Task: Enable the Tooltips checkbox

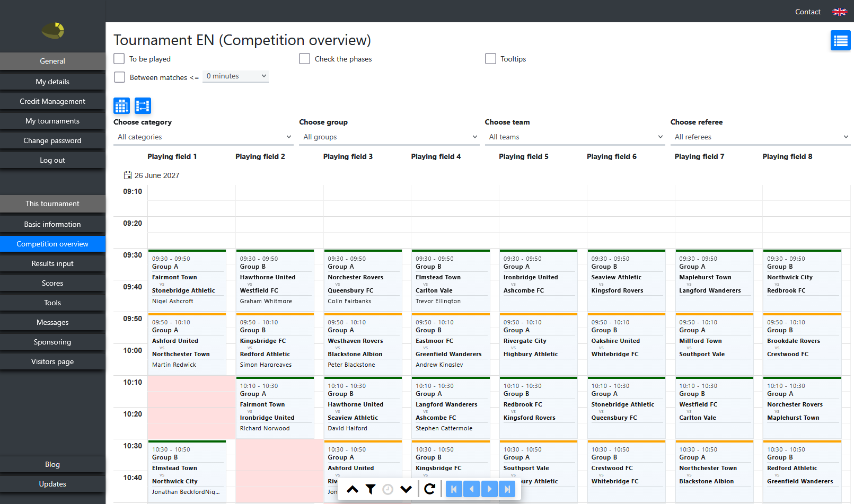Action: coord(490,58)
